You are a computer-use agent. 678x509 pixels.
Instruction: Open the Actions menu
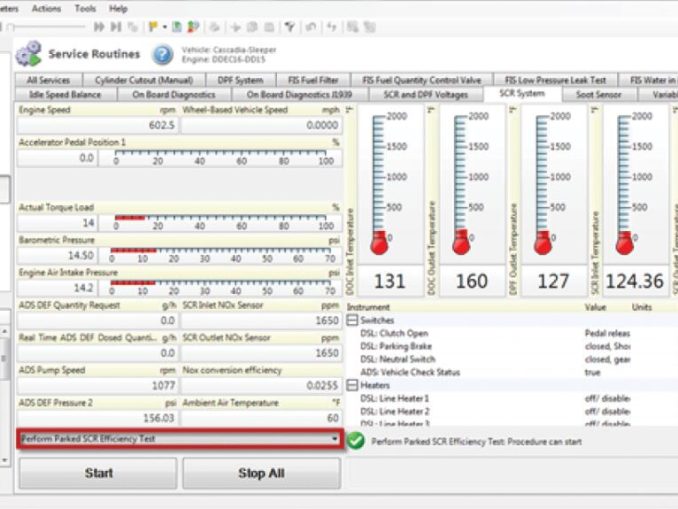(x=46, y=8)
